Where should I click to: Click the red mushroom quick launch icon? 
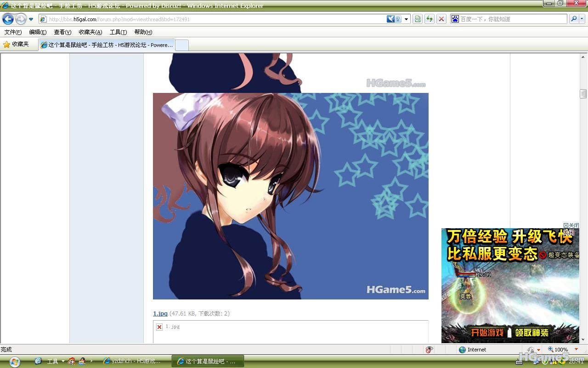click(x=72, y=361)
